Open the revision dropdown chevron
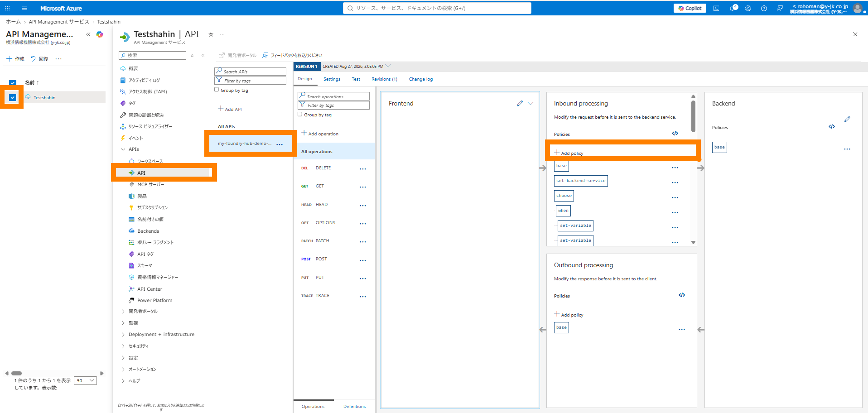The height and width of the screenshot is (413, 868). point(388,66)
